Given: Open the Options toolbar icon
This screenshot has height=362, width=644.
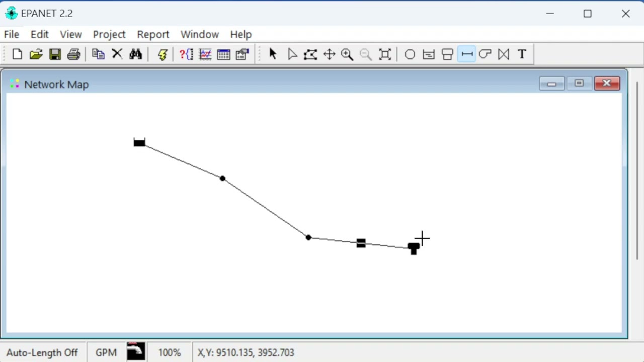Looking at the screenshot, I should pos(243,54).
